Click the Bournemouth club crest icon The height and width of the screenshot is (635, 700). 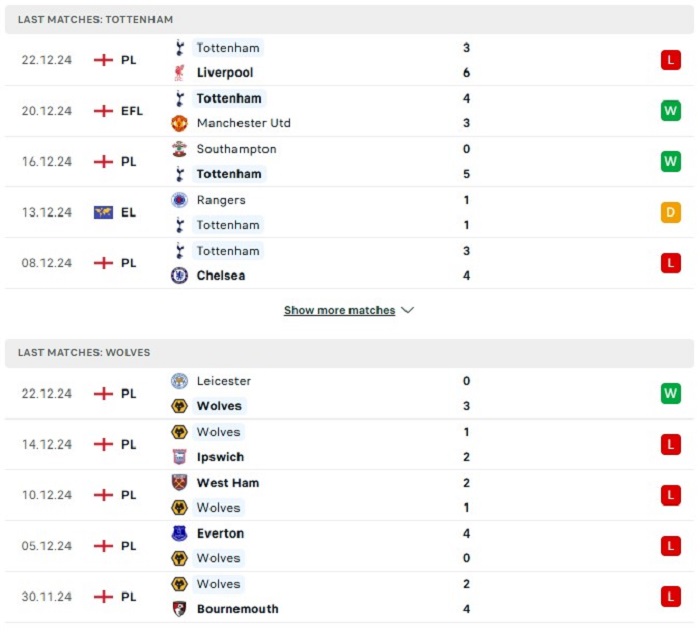179,609
